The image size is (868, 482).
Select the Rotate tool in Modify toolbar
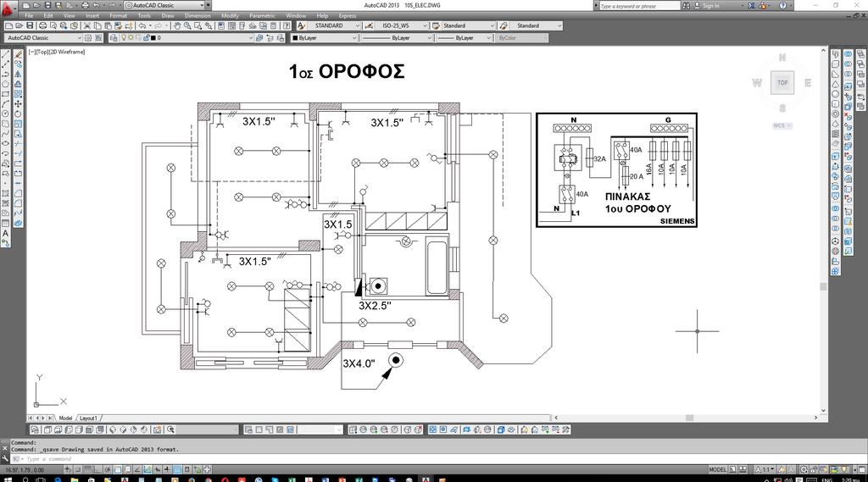tap(18, 114)
